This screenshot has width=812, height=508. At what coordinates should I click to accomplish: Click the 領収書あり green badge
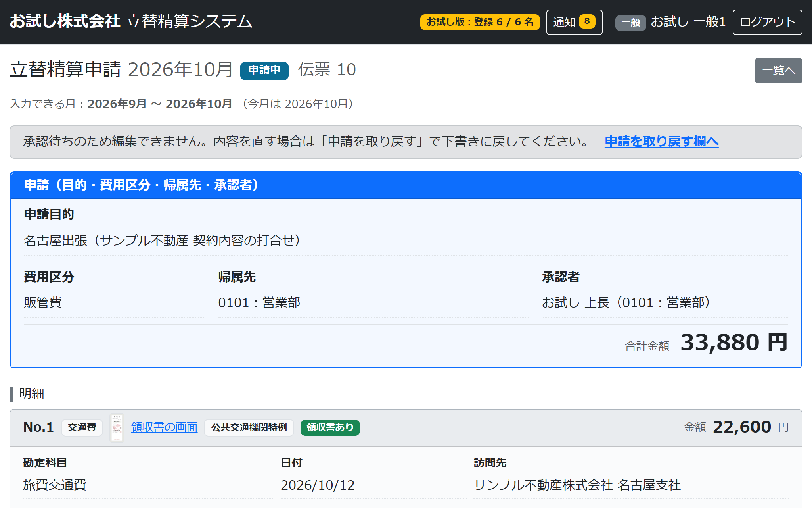[330, 427]
